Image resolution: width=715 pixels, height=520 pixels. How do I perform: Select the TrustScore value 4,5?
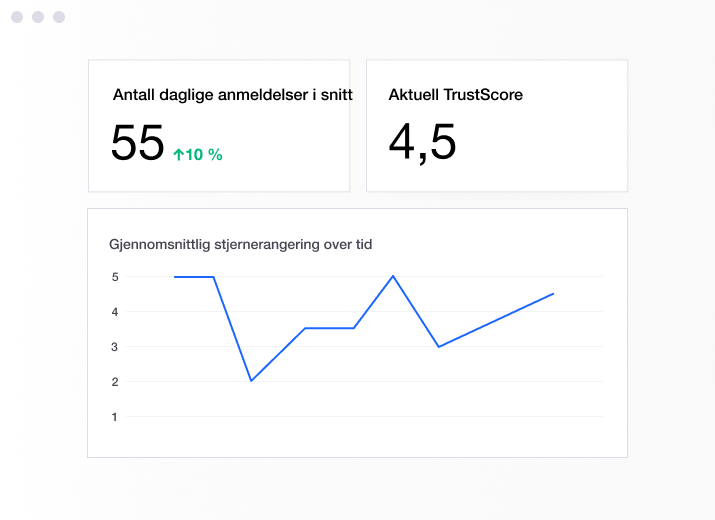click(422, 143)
